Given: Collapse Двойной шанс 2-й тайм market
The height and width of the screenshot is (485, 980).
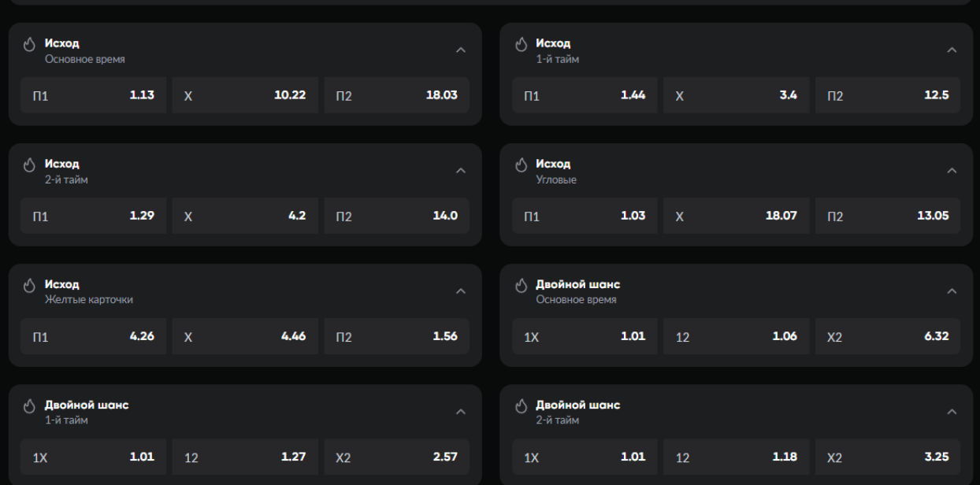Looking at the screenshot, I should coord(952,412).
